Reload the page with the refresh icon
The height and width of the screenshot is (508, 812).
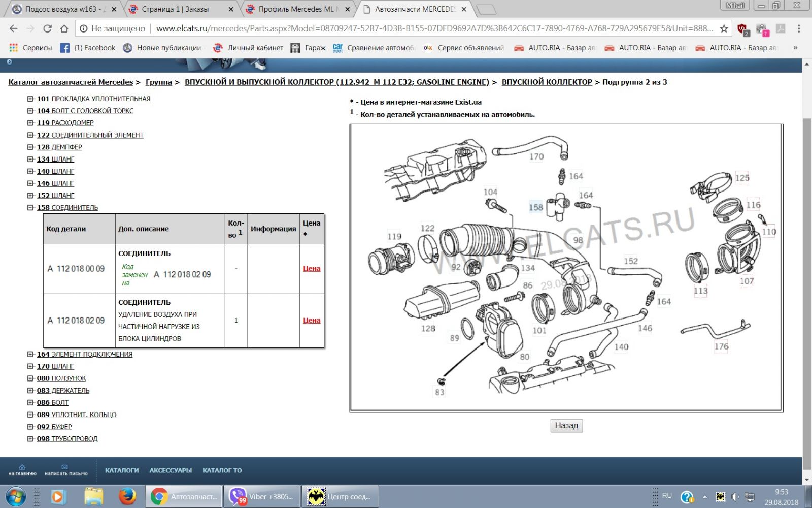click(x=47, y=28)
